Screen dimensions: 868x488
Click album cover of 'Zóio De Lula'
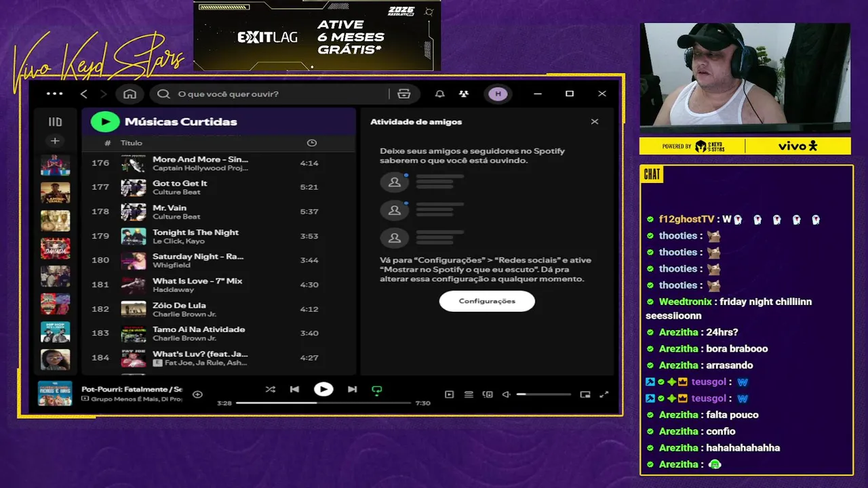[x=134, y=309]
